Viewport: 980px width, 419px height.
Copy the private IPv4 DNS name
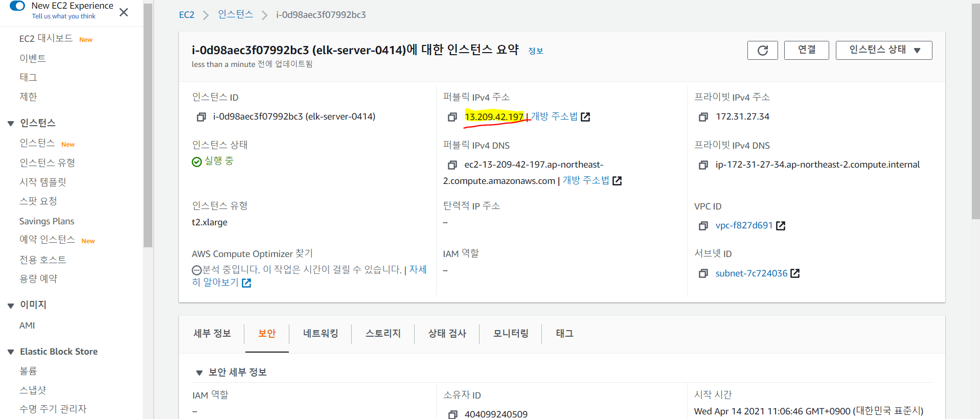pyautogui.click(x=703, y=165)
